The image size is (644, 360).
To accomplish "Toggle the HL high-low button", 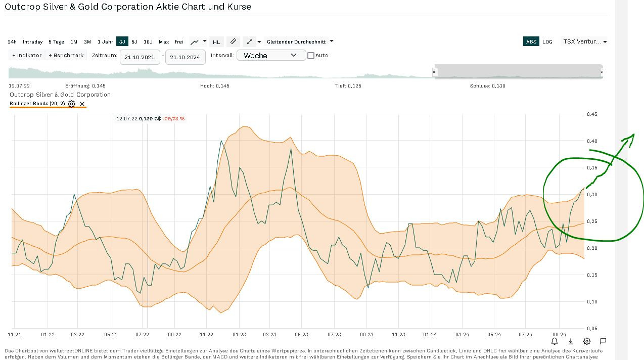I will (216, 42).
